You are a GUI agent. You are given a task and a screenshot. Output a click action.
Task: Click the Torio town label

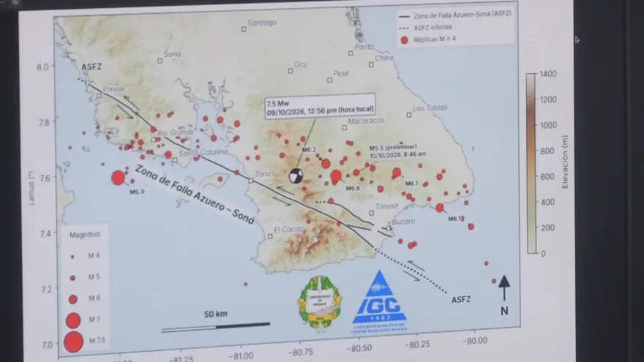pyautogui.click(x=263, y=174)
